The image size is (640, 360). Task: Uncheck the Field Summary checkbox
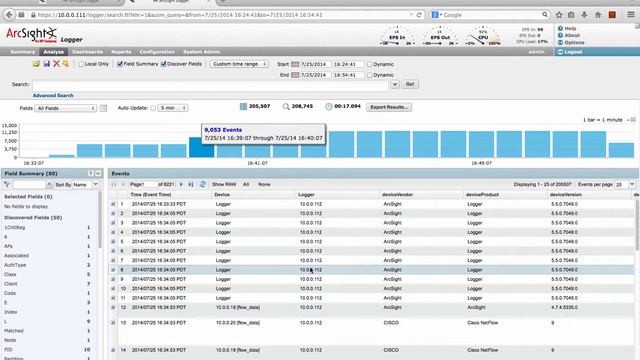120,64
